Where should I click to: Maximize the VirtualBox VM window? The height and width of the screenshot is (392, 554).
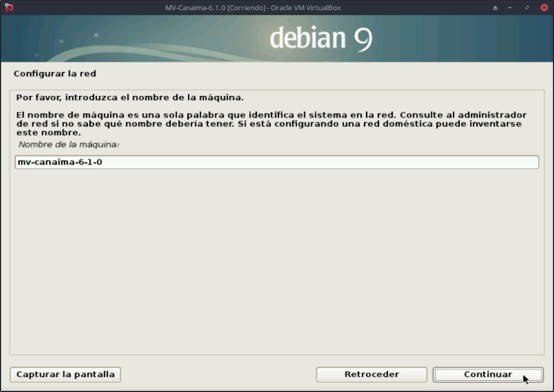527,8
